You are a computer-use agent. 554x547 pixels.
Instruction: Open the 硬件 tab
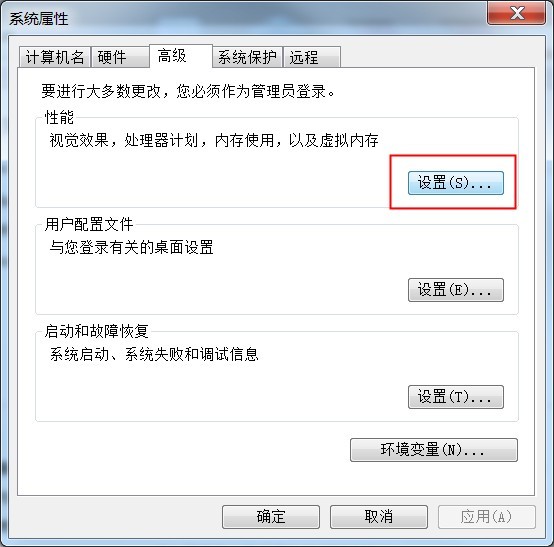pyautogui.click(x=120, y=57)
